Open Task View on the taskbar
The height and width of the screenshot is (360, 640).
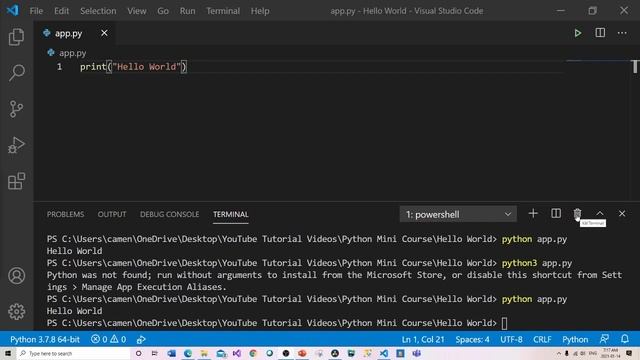tap(155, 353)
